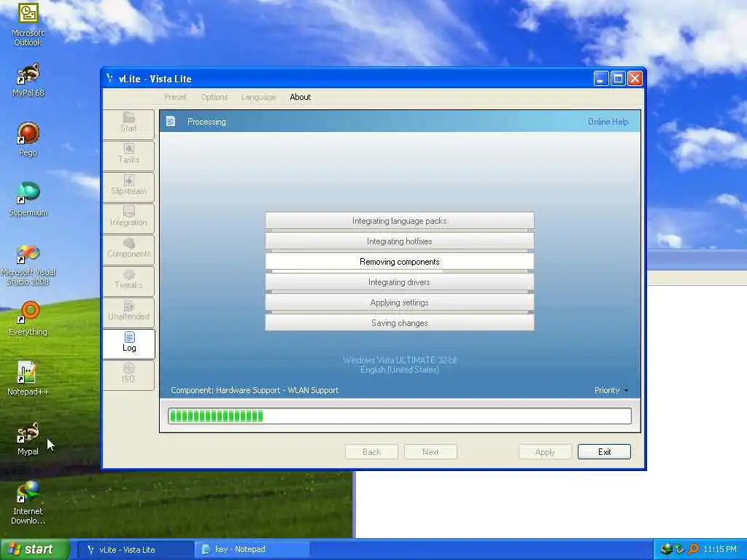Click the Exit button

(605, 452)
